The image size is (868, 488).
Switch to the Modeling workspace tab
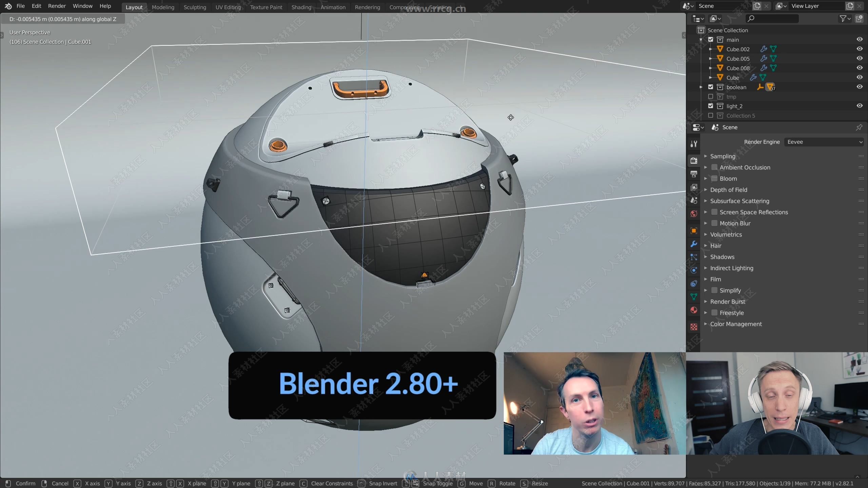pos(163,7)
